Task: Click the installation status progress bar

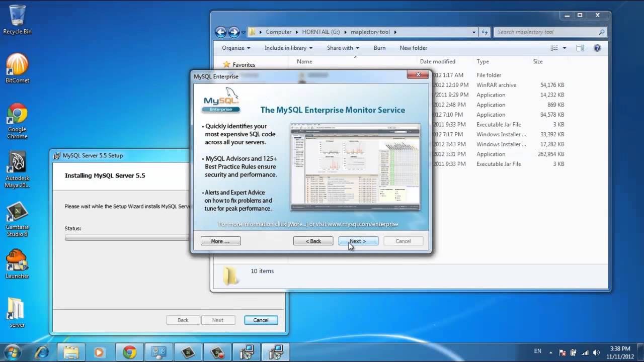Action: (x=127, y=237)
